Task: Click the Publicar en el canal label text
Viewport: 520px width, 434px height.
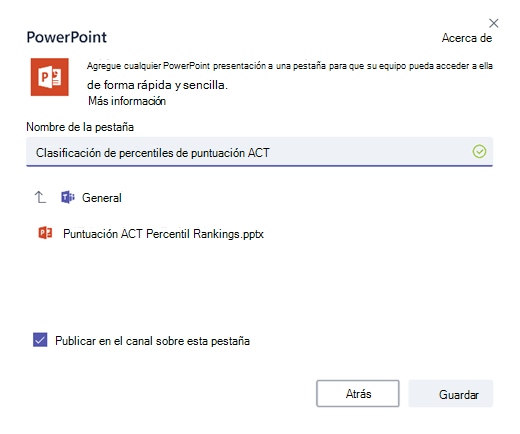Action: coord(152,341)
